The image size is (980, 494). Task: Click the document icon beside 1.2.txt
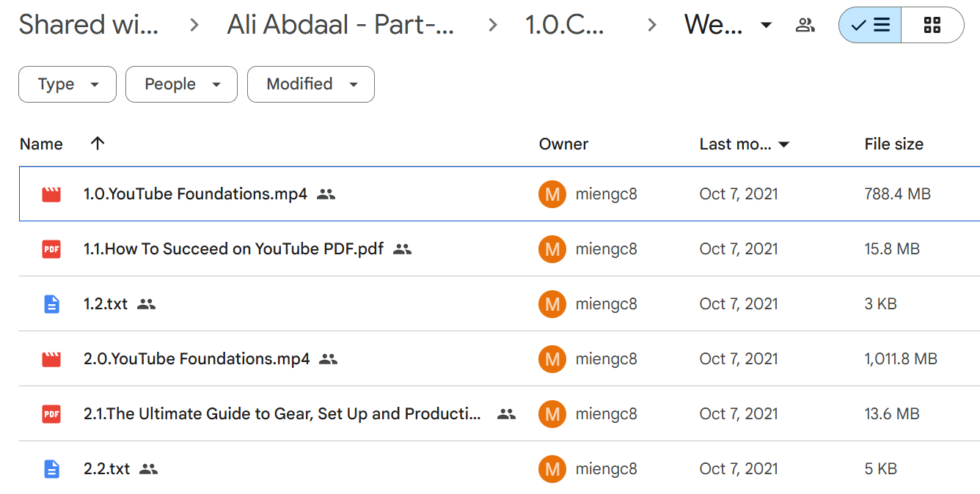51,304
